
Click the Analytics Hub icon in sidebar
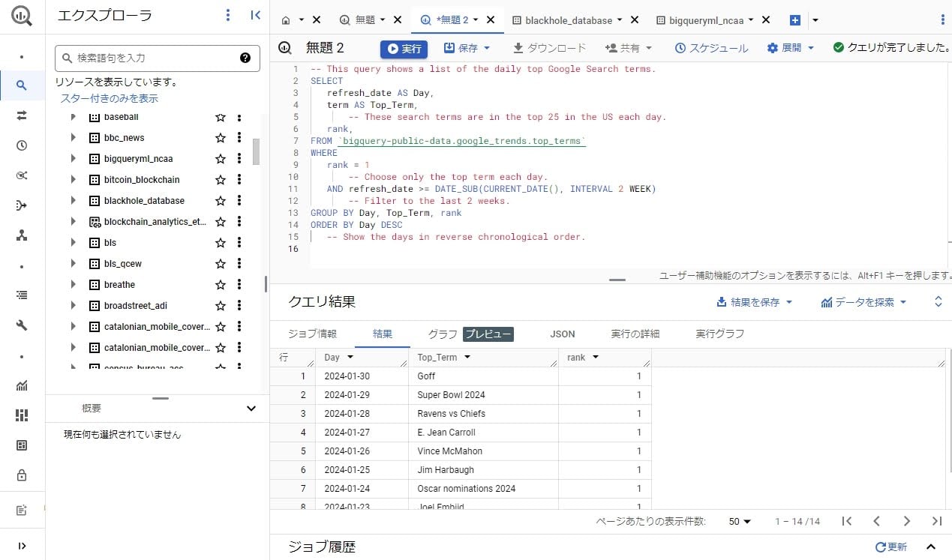coord(21,235)
